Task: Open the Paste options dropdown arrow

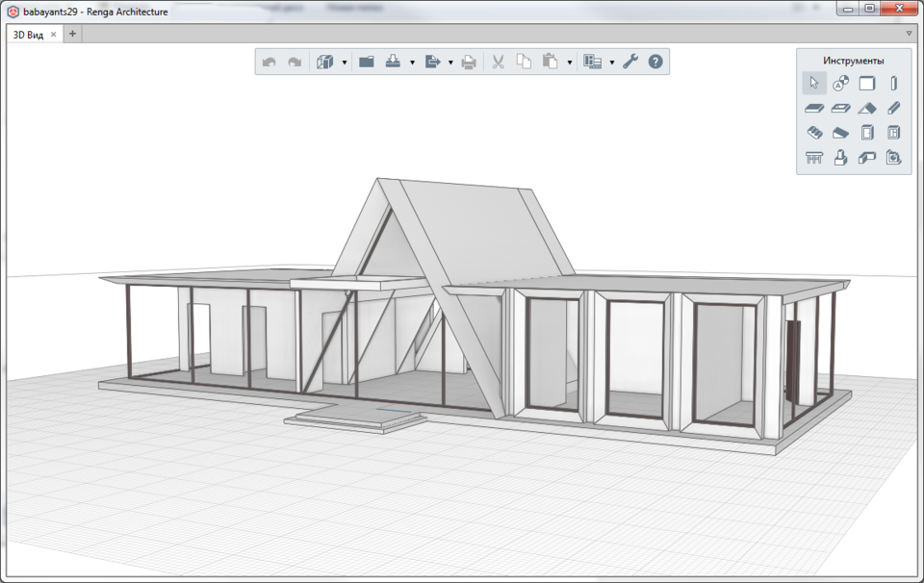Action: pos(568,61)
